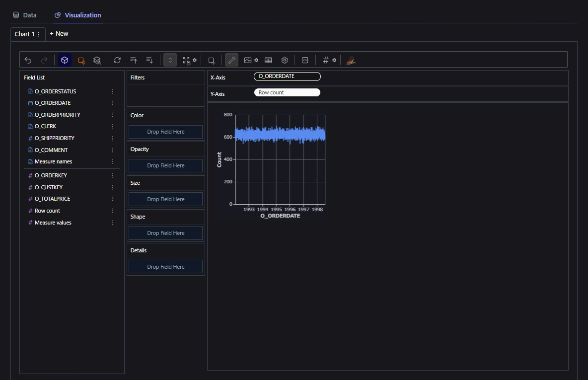Screen dimensions: 588x380
Task: Toggle the axes resize chevrons button
Action: click(170, 60)
